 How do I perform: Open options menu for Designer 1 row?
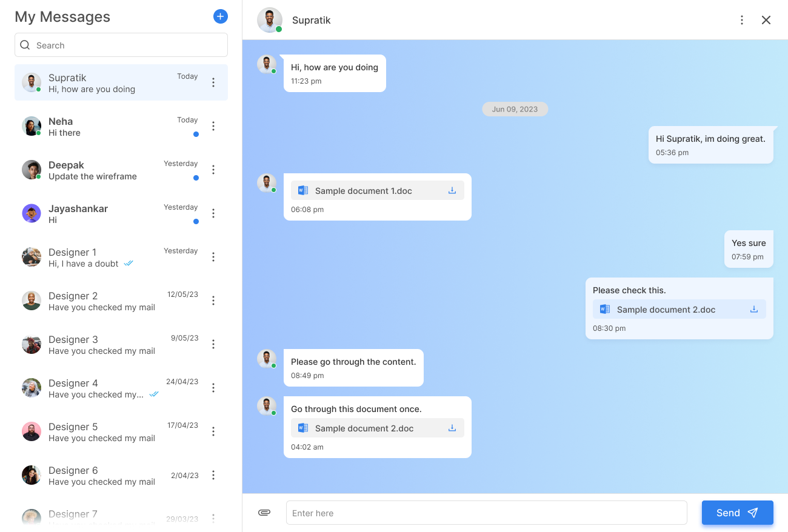pos(213,257)
